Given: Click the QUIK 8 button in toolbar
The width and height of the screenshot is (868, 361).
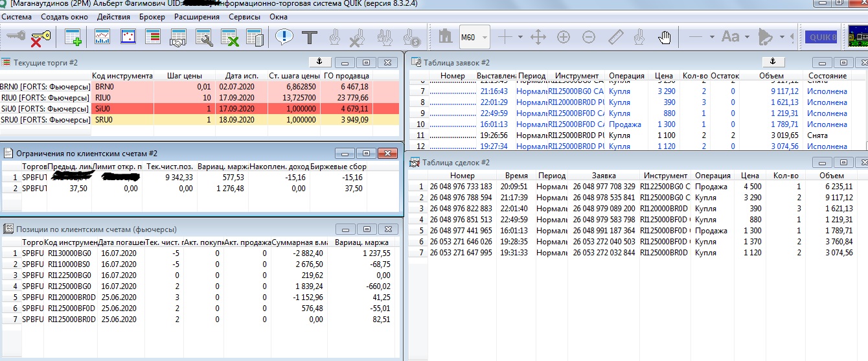Looking at the screenshot, I should click(x=822, y=38).
